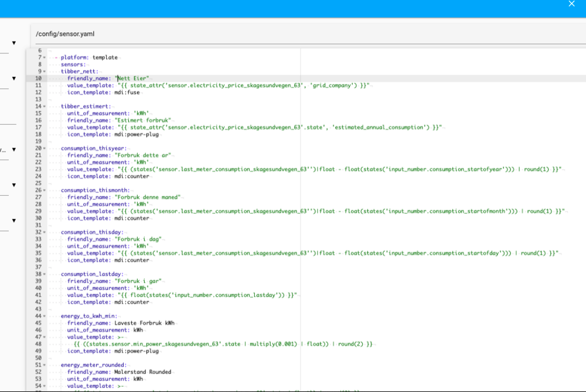Image resolution: width=586 pixels, height=392 pixels.
Task: Collapse the consumption_lastday section
Action: point(45,274)
